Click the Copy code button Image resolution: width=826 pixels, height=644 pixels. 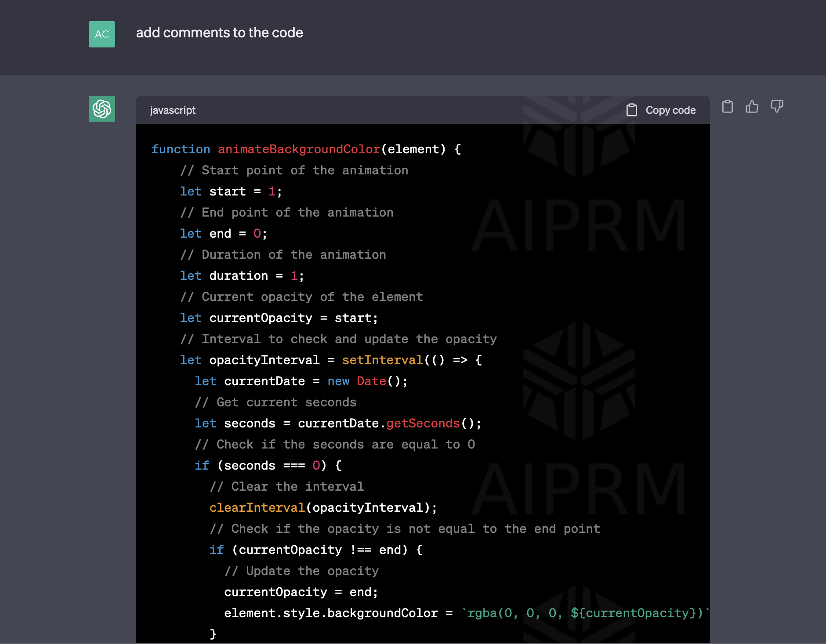(x=661, y=110)
